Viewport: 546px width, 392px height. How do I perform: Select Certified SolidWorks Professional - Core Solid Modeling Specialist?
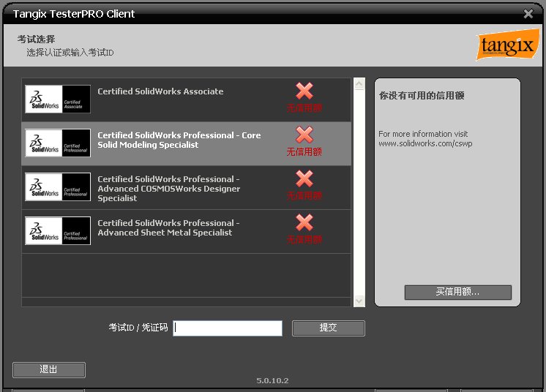click(x=179, y=140)
